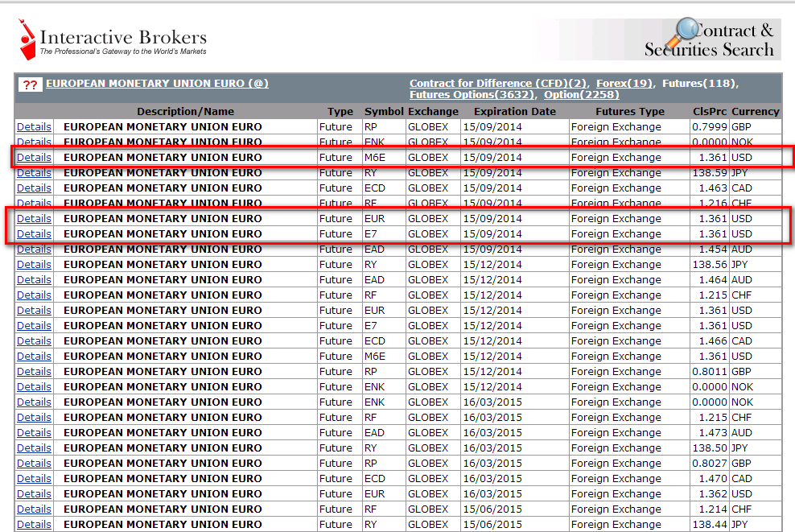The height and width of the screenshot is (532, 795).
Task: Select the Futures(118) label
Action: pos(699,83)
